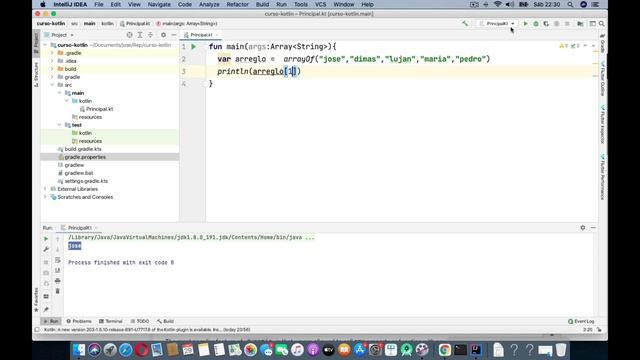The height and width of the screenshot is (360, 640).
Task: Open Project Structure from the toolbar
Action: point(580,24)
